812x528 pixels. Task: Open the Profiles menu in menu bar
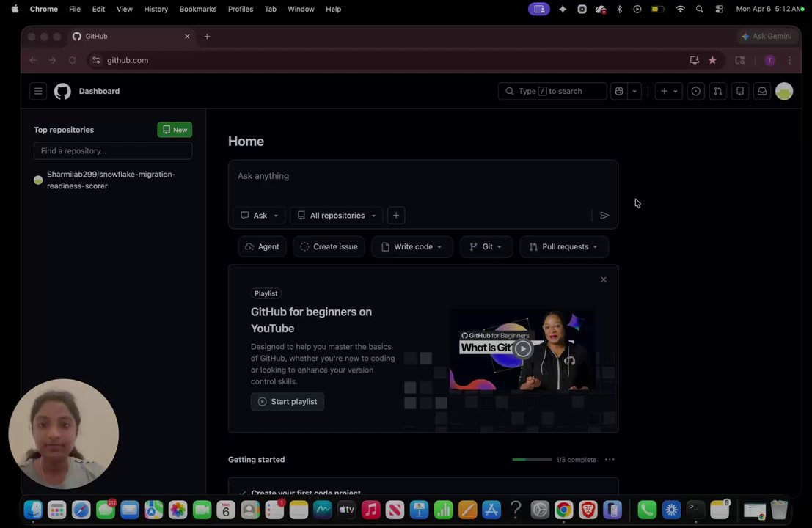tap(241, 9)
